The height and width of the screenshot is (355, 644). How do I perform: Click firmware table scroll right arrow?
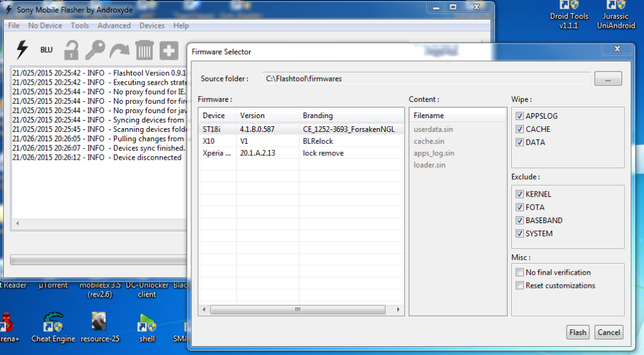pos(398,309)
